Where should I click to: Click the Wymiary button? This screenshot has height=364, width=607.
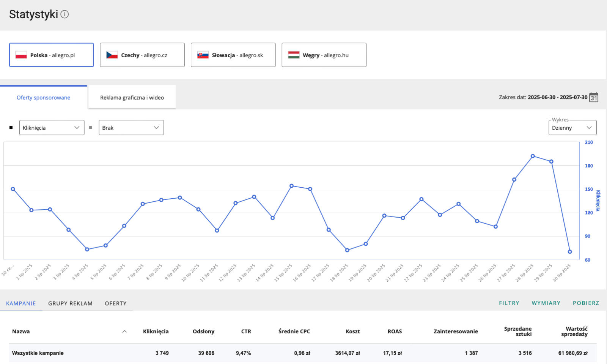click(x=546, y=303)
